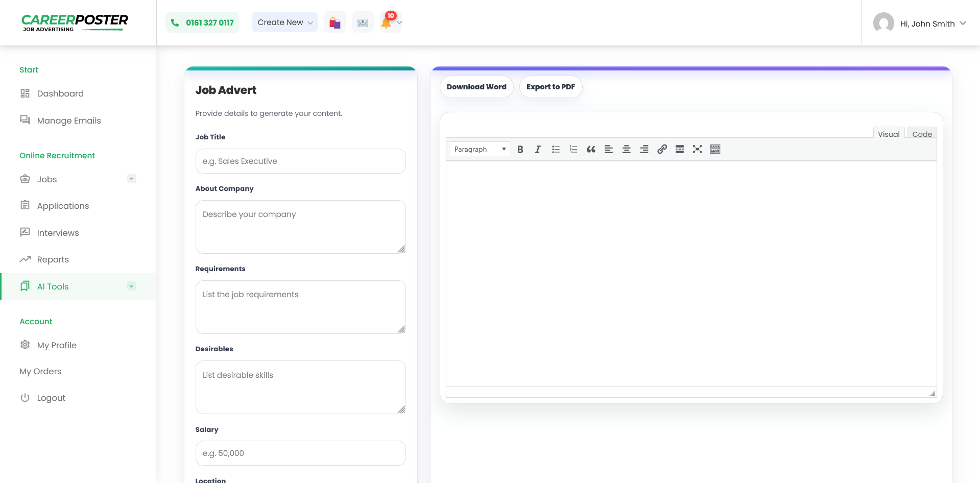Click the Interviews icon in sidebar

click(x=25, y=232)
